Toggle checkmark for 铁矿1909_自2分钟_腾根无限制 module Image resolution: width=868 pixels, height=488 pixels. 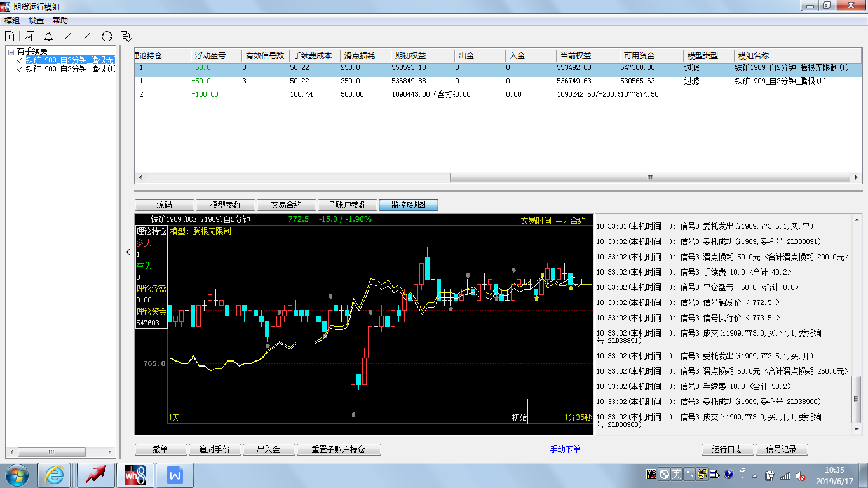pos(20,60)
